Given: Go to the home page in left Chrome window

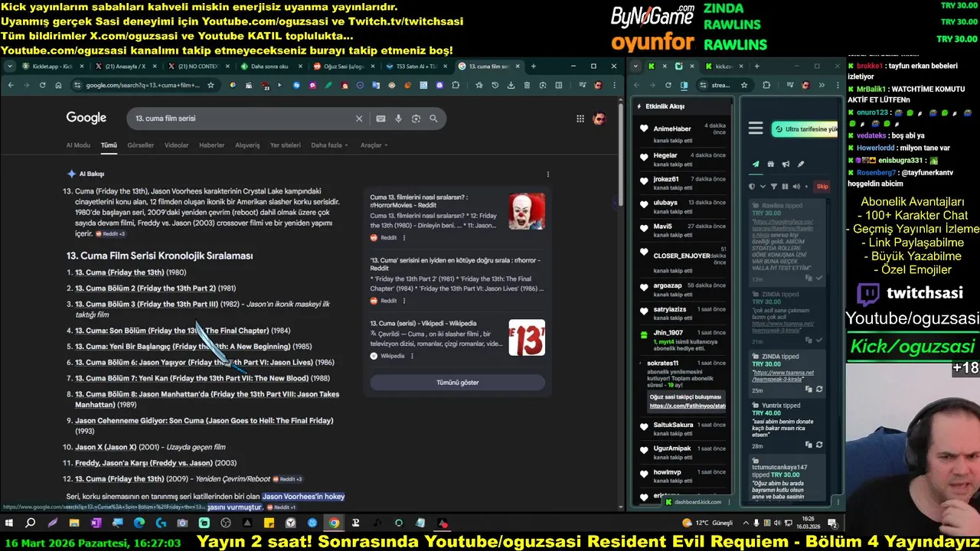Looking at the screenshot, I should [x=58, y=85].
